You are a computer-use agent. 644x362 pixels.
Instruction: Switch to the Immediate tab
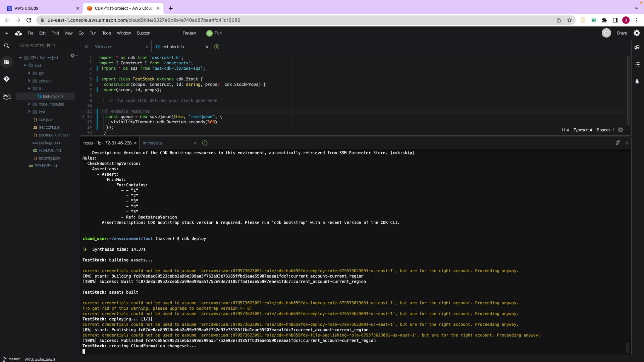click(152, 143)
